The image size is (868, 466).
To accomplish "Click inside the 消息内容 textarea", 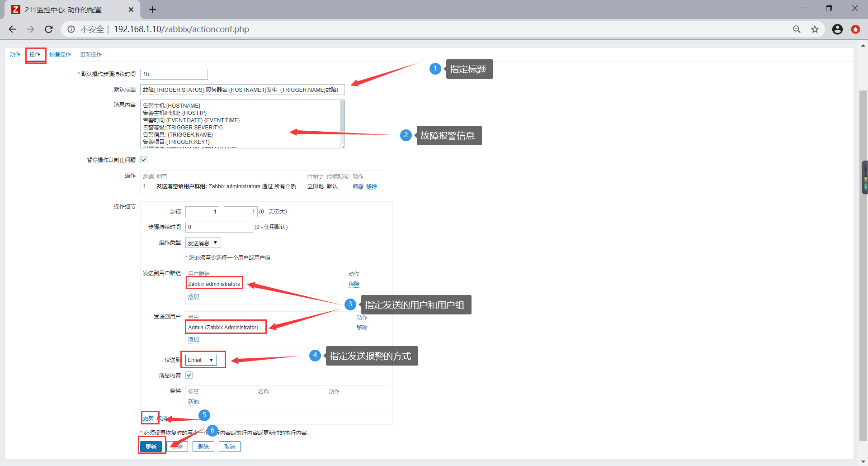I will point(240,124).
